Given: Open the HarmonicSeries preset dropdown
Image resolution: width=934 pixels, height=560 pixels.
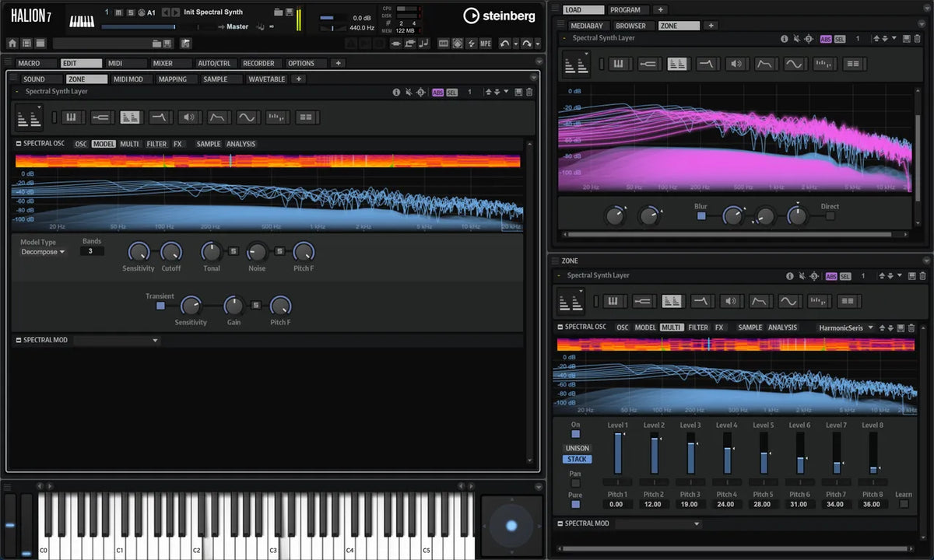Looking at the screenshot, I should 846,327.
